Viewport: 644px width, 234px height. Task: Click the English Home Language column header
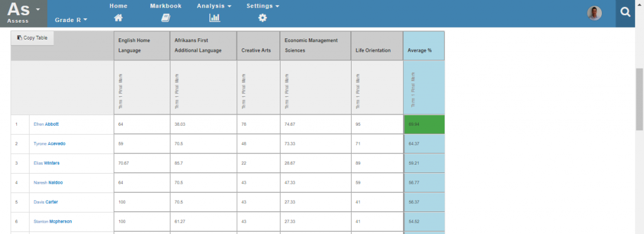click(x=142, y=45)
